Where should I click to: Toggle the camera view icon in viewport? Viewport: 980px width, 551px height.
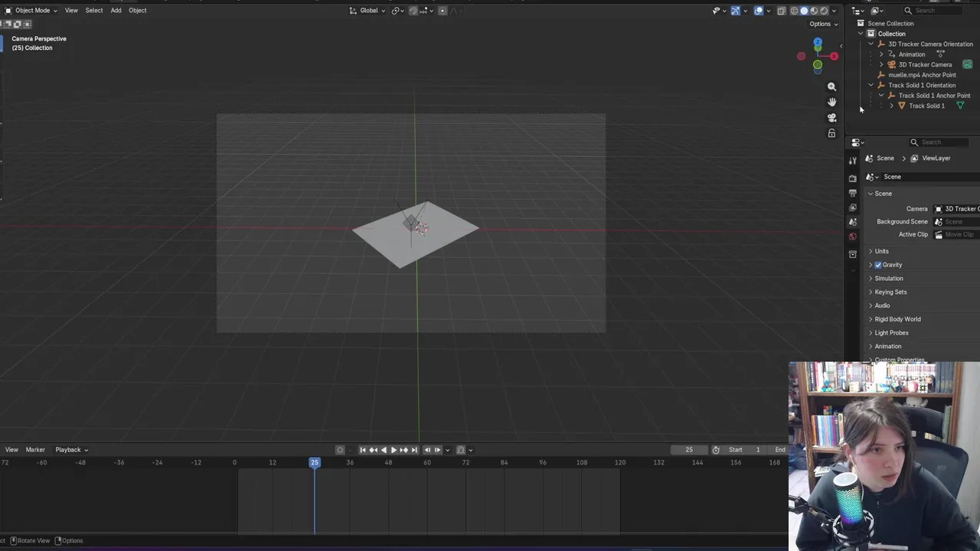[831, 118]
